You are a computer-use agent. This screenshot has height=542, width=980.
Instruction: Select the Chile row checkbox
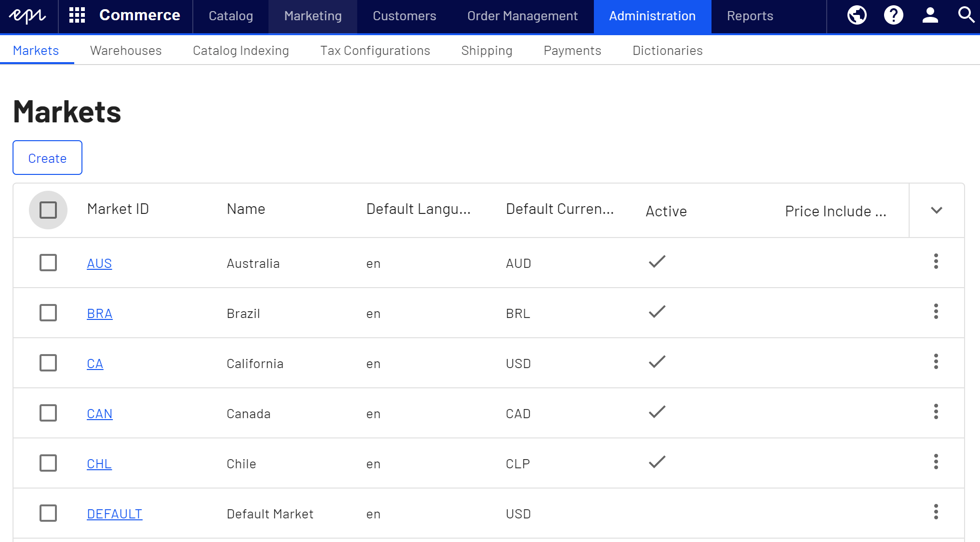[48, 463]
